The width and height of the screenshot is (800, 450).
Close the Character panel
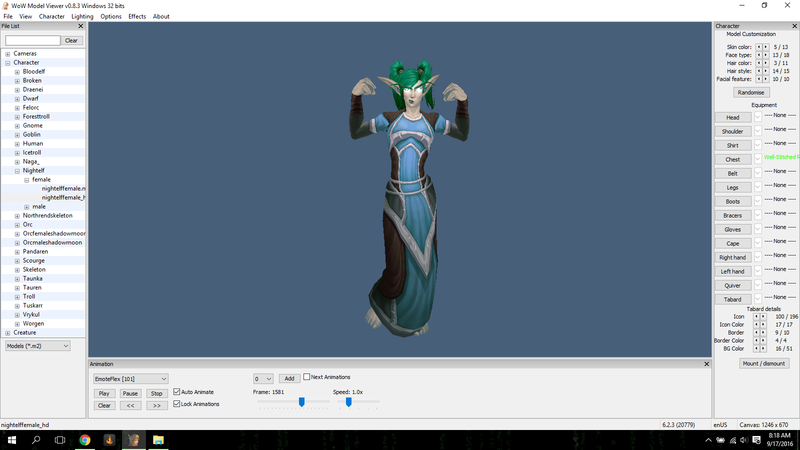point(795,26)
